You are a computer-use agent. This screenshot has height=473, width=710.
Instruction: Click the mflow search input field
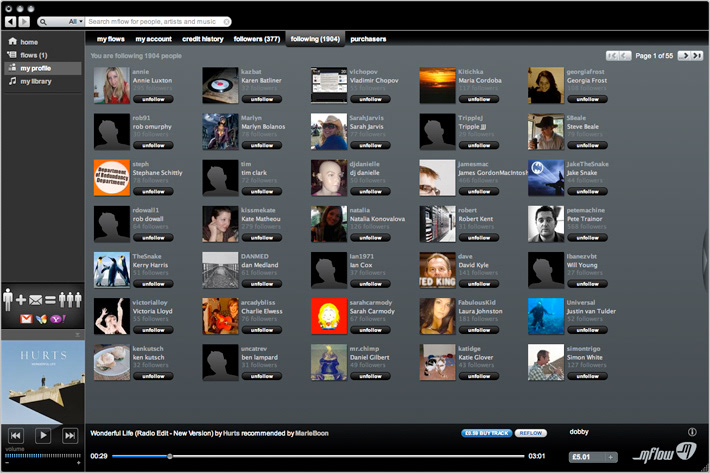pyautogui.click(x=155, y=21)
